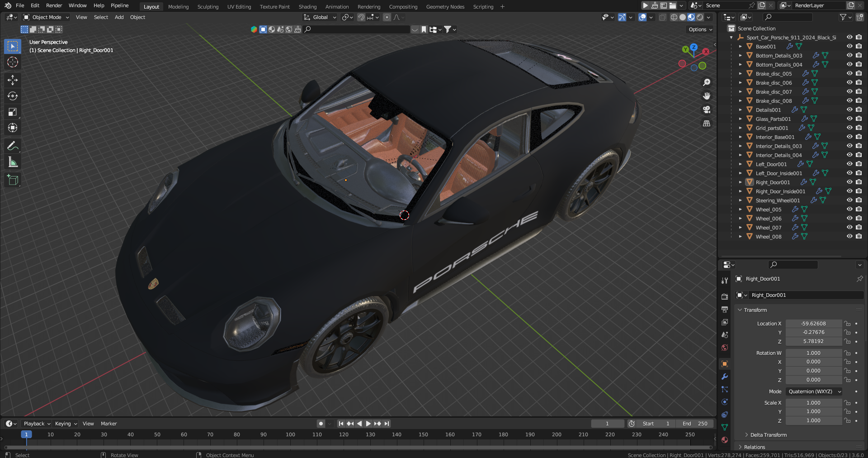Open the Add menu in viewport header
The height and width of the screenshot is (458, 868).
[119, 17]
